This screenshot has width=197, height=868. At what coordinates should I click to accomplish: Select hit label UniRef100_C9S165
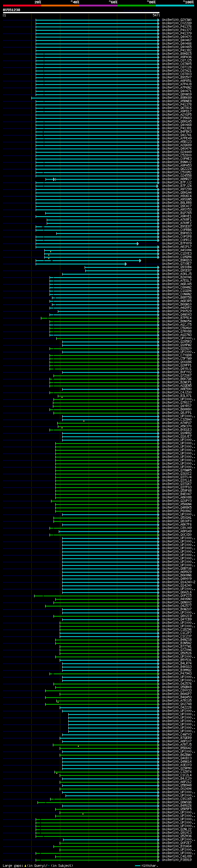[177, 799]
